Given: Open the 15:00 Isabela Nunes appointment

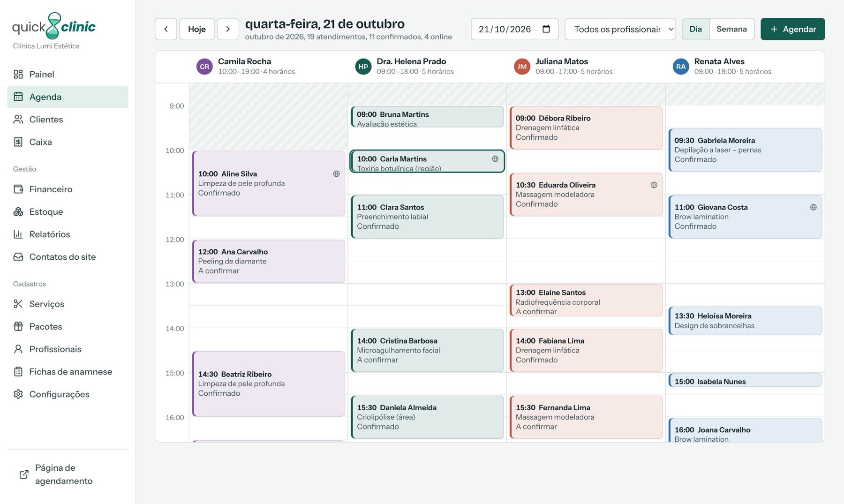Looking at the screenshot, I should pos(745,380).
